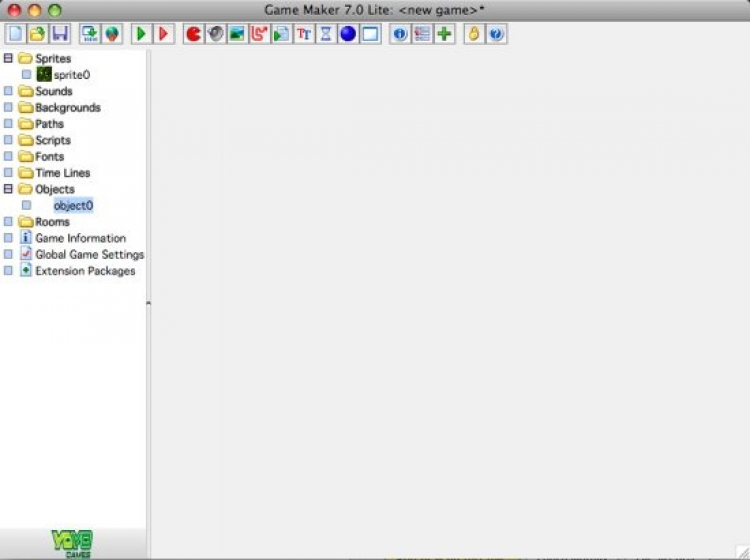This screenshot has width=750, height=560.
Task: Add a font using TT icon
Action: (304, 34)
